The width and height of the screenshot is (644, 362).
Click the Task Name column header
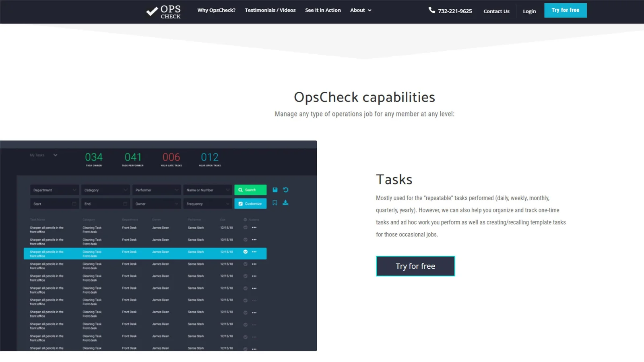(x=37, y=220)
